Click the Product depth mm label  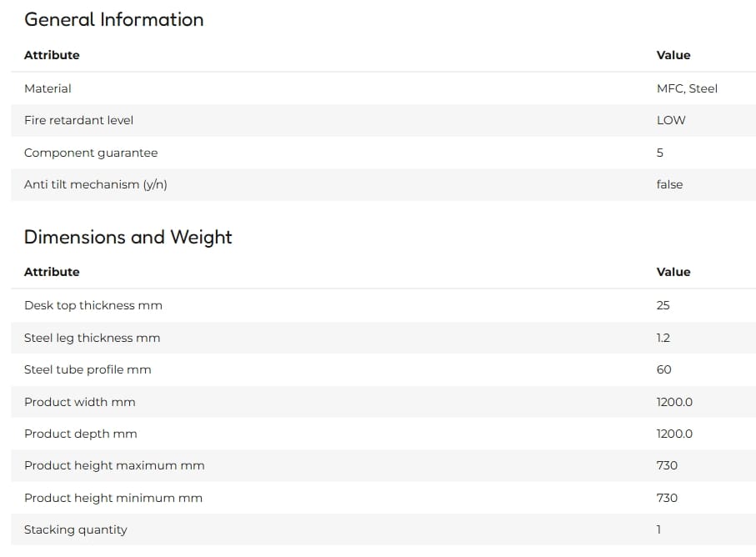81,434
